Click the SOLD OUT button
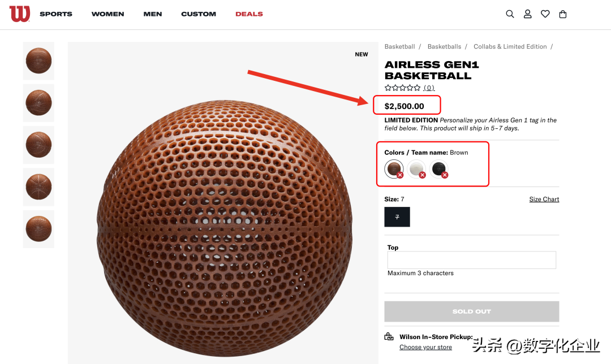611x364 pixels. tap(471, 311)
